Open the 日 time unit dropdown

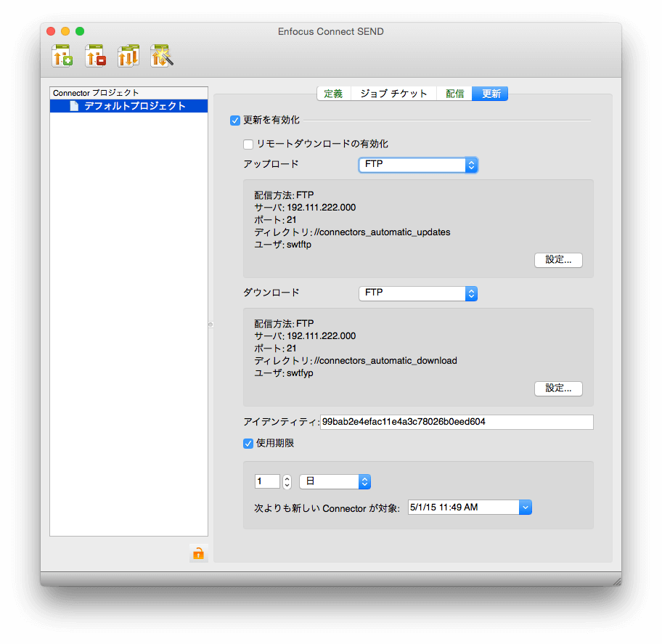pyautogui.click(x=335, y=481)
